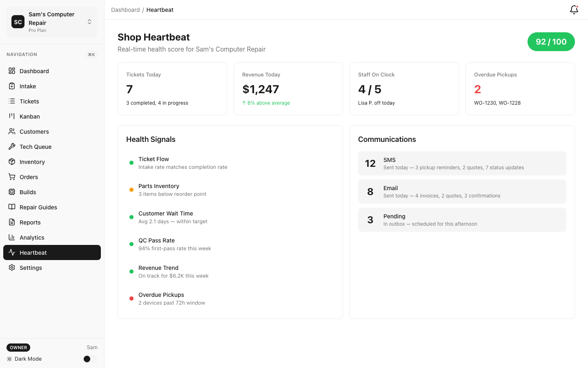Open Dashboard from the breadcrumb
588x368 pixels.
(125, 9)
